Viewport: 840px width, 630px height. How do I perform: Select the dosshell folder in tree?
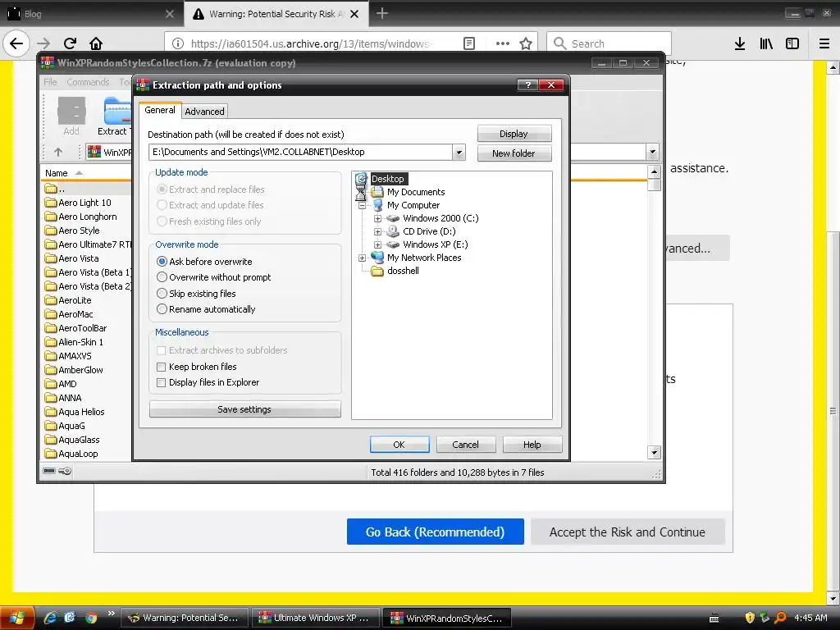(x=403, y=271)
